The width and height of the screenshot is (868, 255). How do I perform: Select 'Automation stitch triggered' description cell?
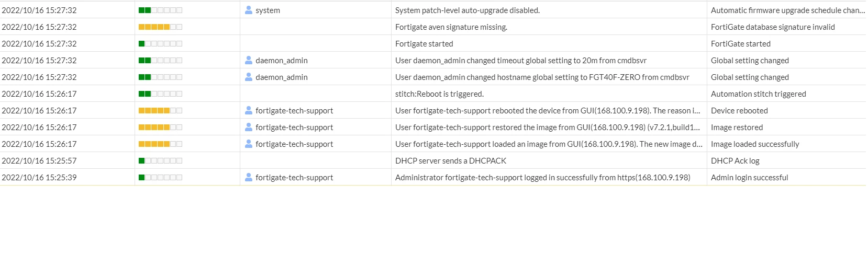[x=759, y=94]
